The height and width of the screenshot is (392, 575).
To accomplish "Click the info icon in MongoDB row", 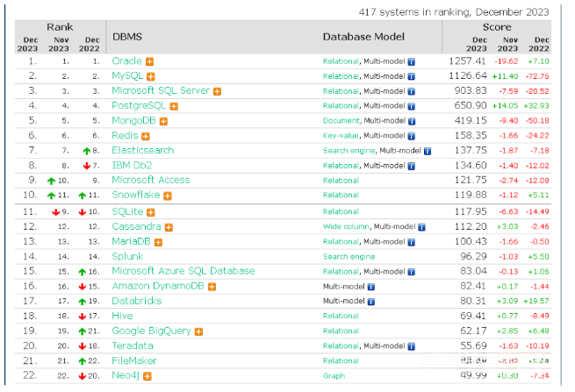I will 412,121.
